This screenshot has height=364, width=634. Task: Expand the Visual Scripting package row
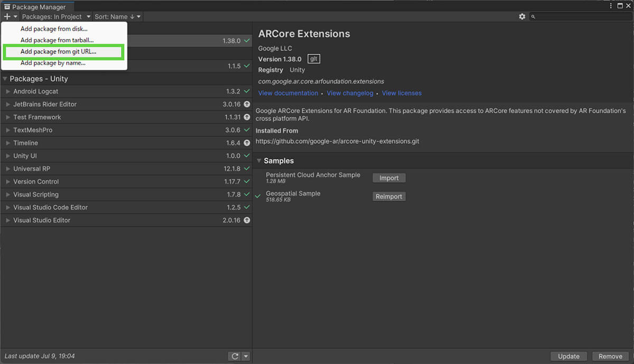8,194
